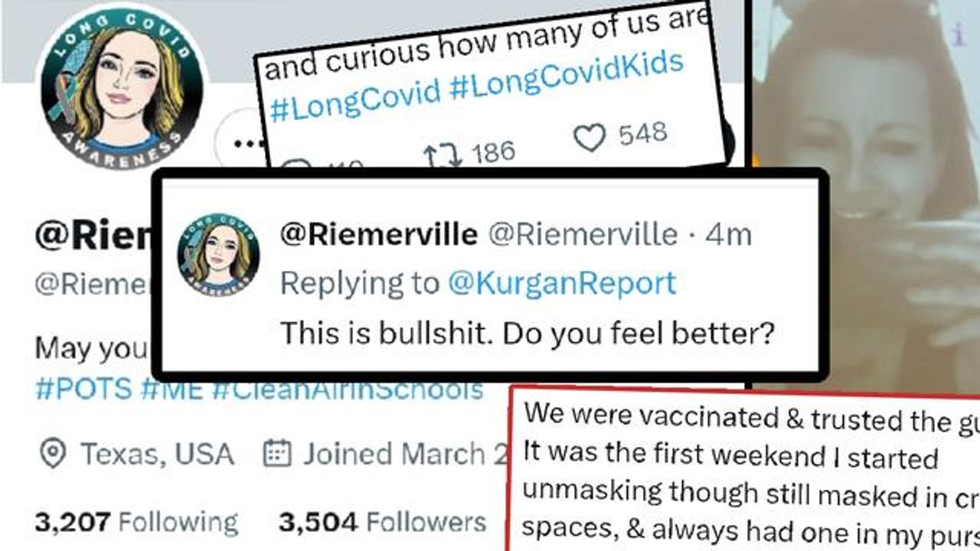Screen dimensions: 980x551
Task: Click the bold @Riemerville name in reply
Action: [379, 235]
